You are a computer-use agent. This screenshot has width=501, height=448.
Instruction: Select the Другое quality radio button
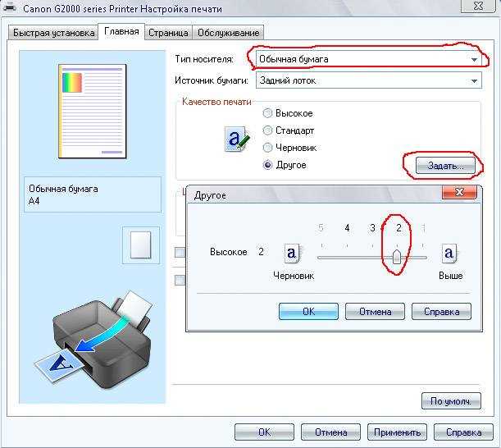[267, 165]
